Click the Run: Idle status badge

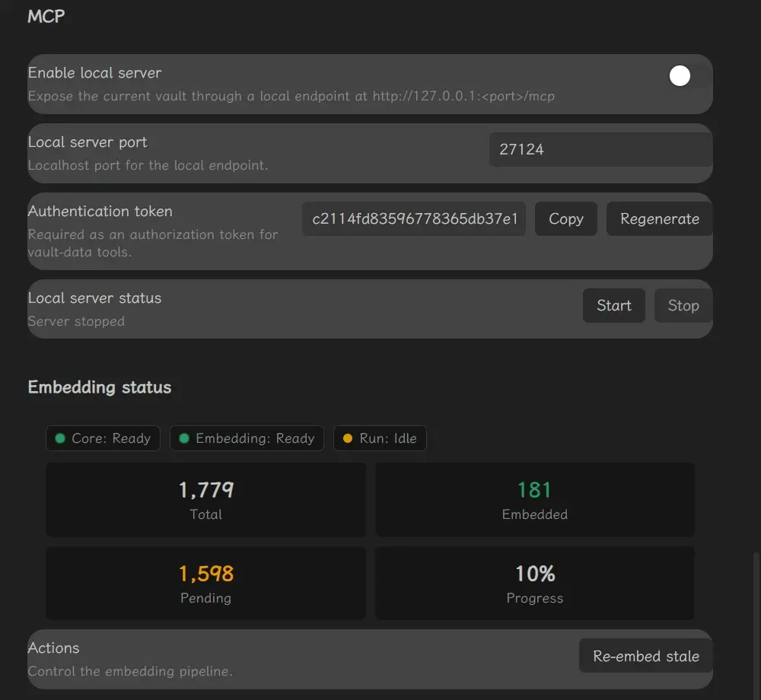tap(380, 438)
